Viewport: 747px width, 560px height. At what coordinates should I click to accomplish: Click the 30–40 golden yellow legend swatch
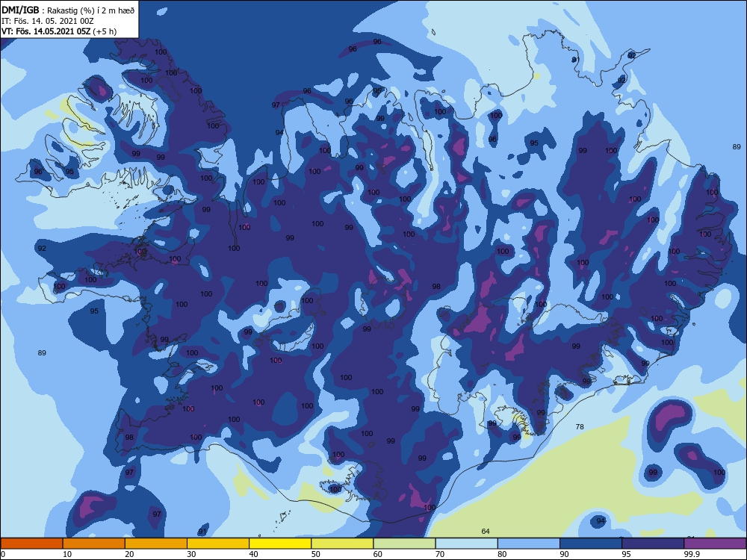218,544
